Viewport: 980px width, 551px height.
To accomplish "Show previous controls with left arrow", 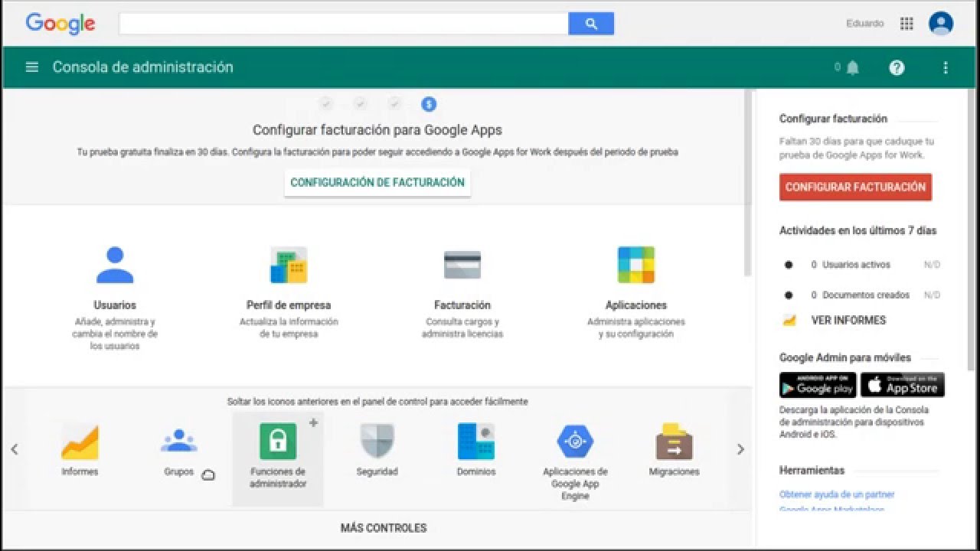I will click(x=14, y=449).
